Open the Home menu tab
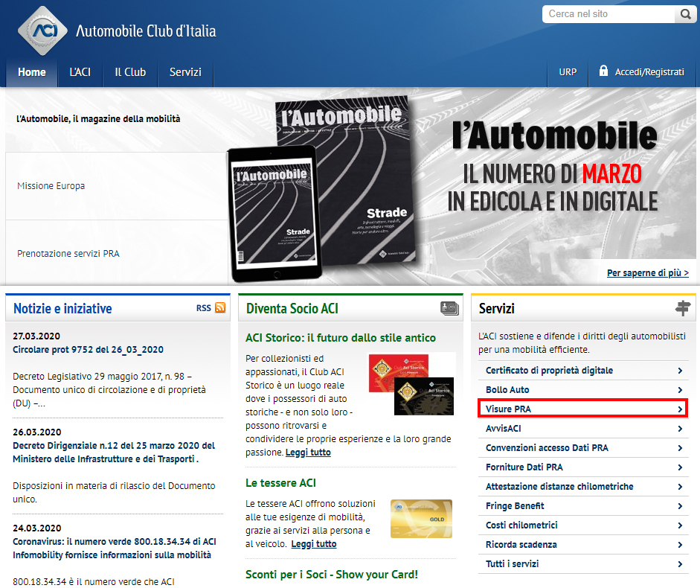The width and height of the screenshot is (700, 588). click(32, 72)
